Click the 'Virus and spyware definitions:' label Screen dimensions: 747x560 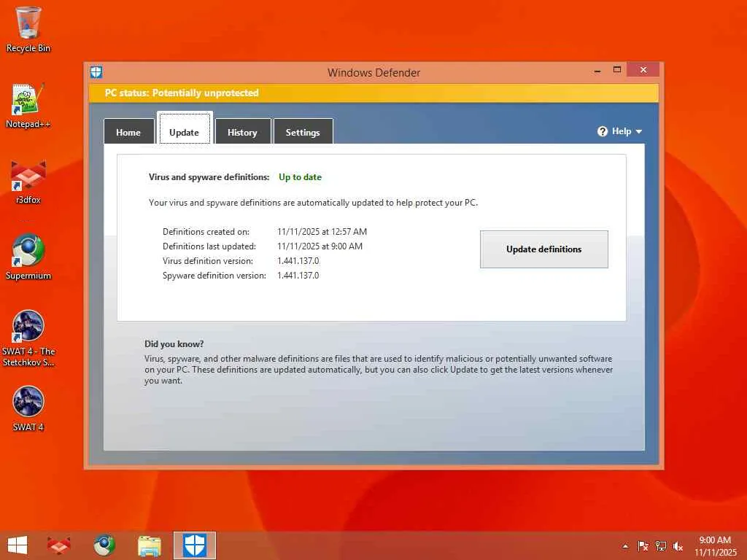(209, 177)
